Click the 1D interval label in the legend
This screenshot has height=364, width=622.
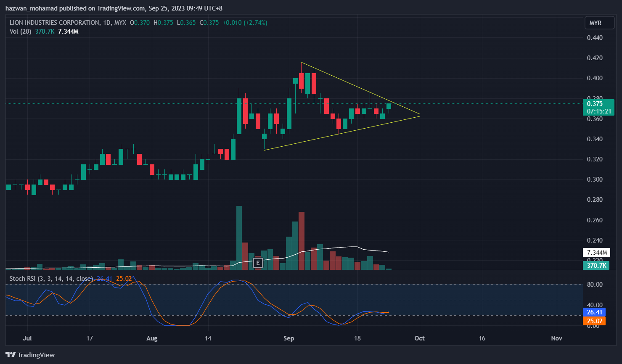pyautogui.click(x=107, y=23)
